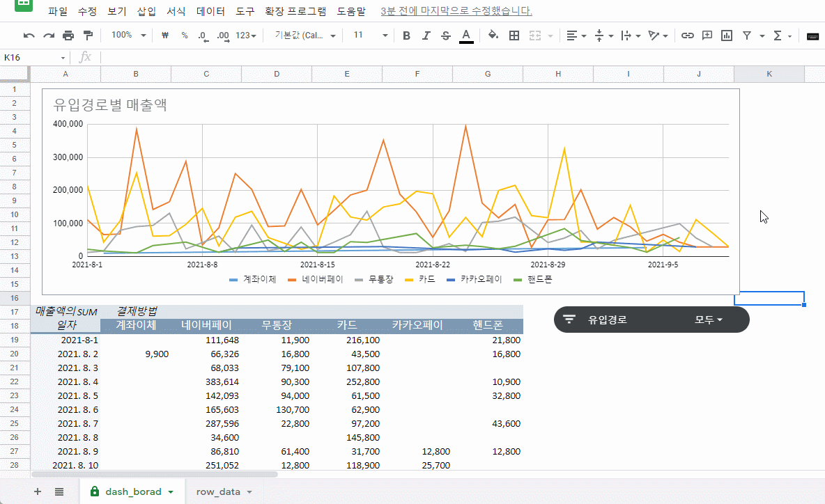Open the zoom 100% dropdown

128,36
